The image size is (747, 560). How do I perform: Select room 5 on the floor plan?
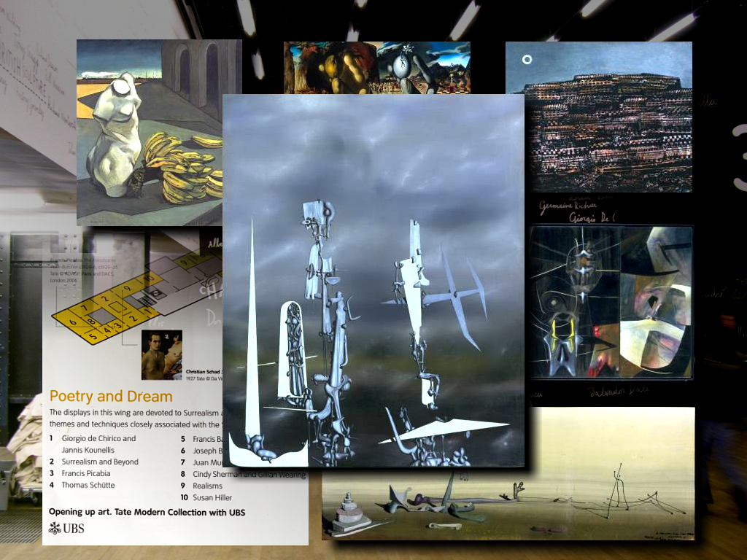tap(94, 337)
